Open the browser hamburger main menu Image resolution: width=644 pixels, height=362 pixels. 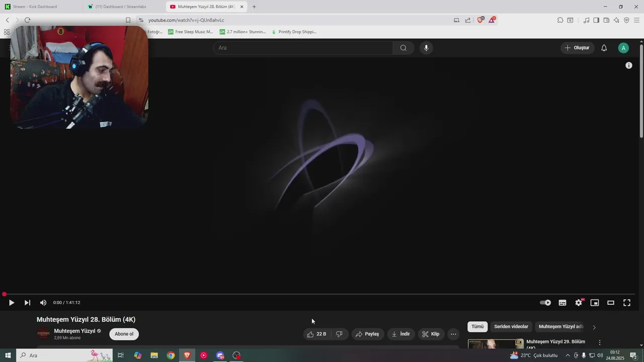click(636, 20)
